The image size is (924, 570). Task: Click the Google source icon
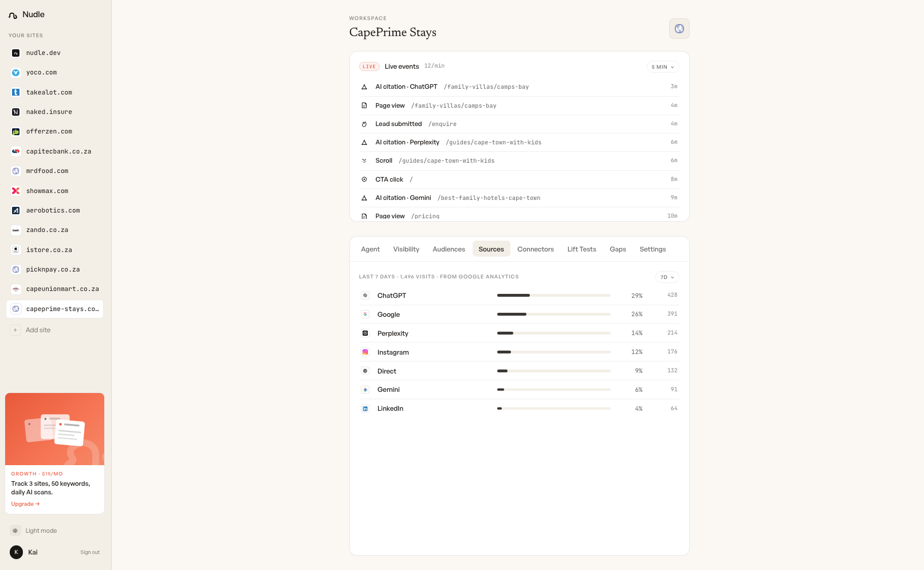click(365, 315)
